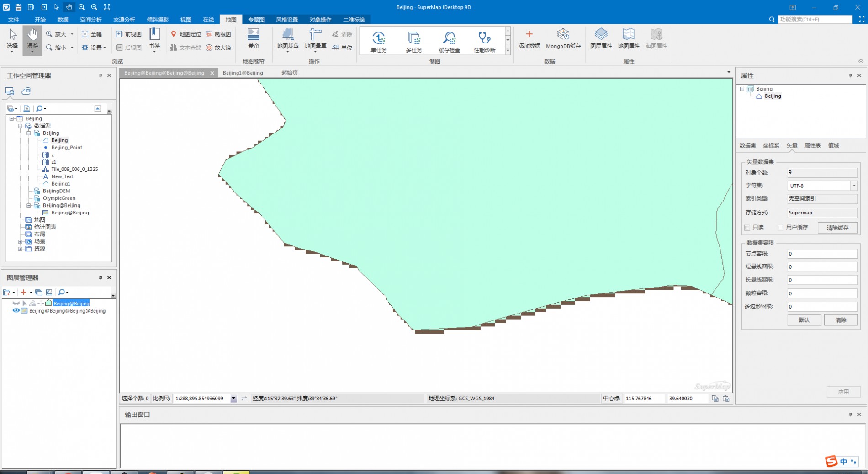Launch 多任务 multi-task caching
Image resolution: width=868 pixels, height=474 pixels.
(414, 42)
